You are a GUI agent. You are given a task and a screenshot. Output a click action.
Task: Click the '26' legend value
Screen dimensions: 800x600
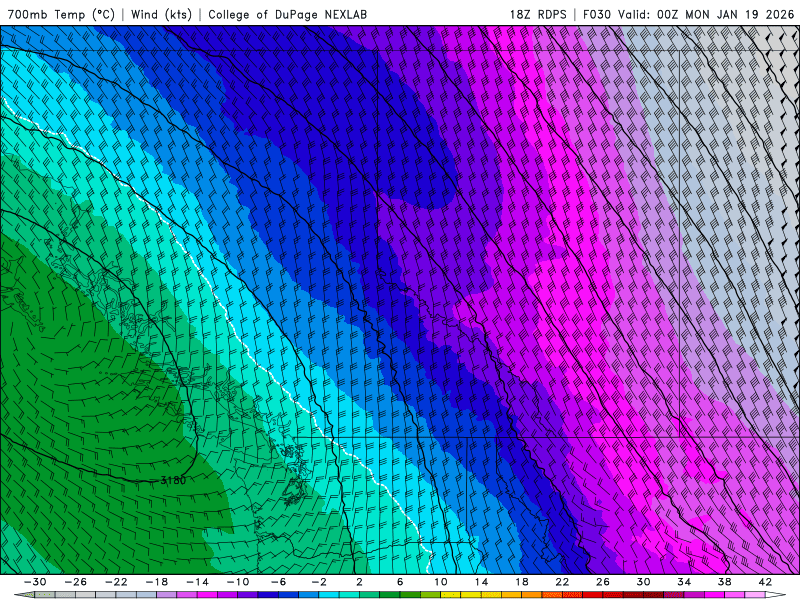point(603,582)
